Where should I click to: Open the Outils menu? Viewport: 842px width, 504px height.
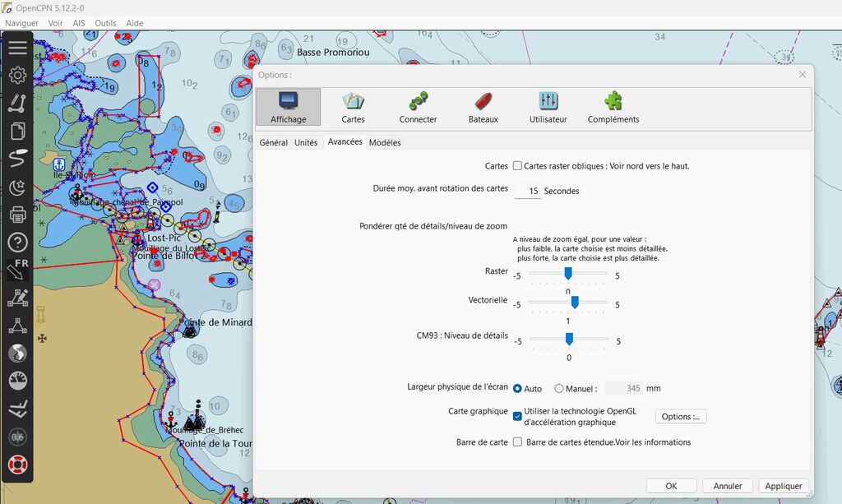pyautogui.click(x=105, y=23)
